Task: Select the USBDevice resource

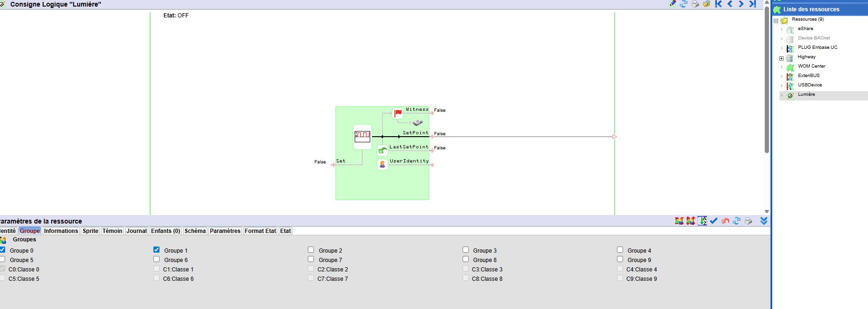Action: tap(810, 85)
